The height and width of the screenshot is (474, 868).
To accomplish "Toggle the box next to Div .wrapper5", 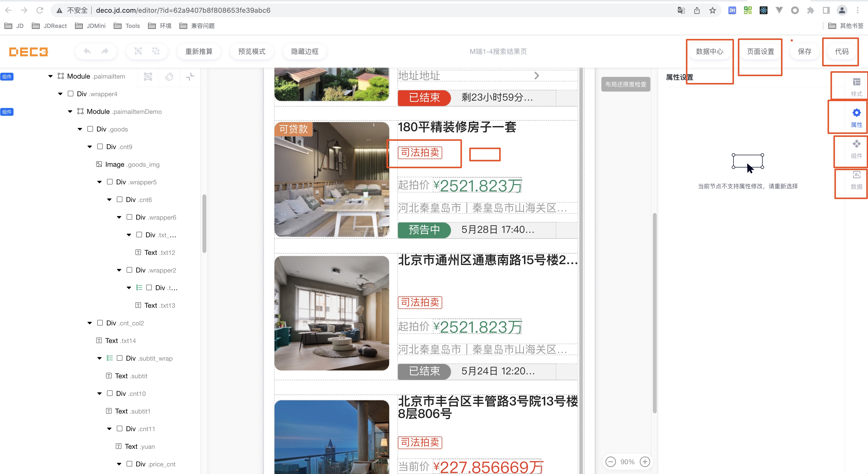I will tap(110, 182).
